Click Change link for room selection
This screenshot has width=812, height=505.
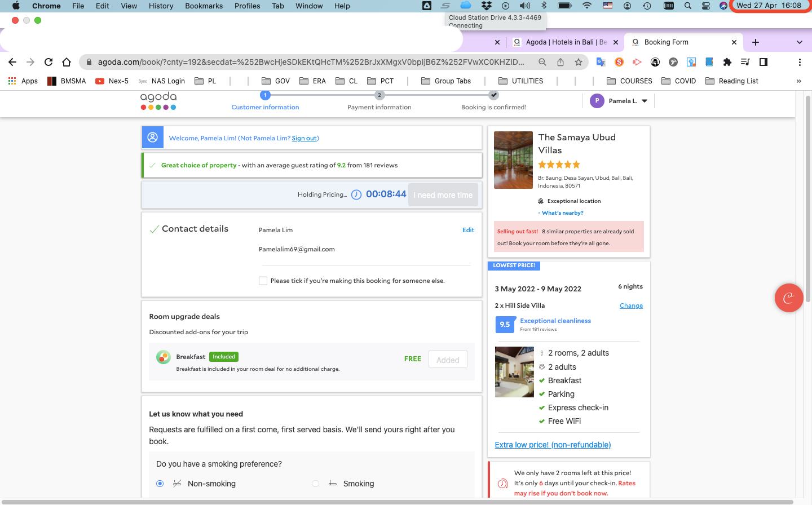click(631, 305)
